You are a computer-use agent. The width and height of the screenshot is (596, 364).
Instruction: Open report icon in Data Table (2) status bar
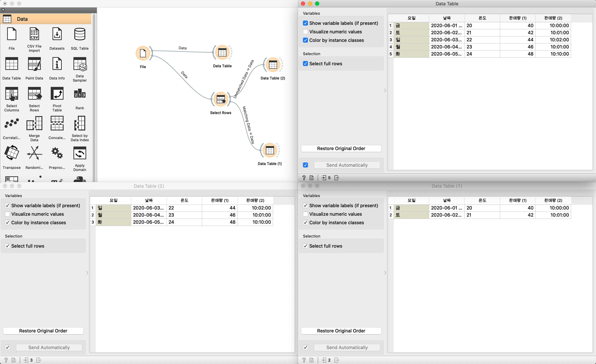tap(13, 360)
